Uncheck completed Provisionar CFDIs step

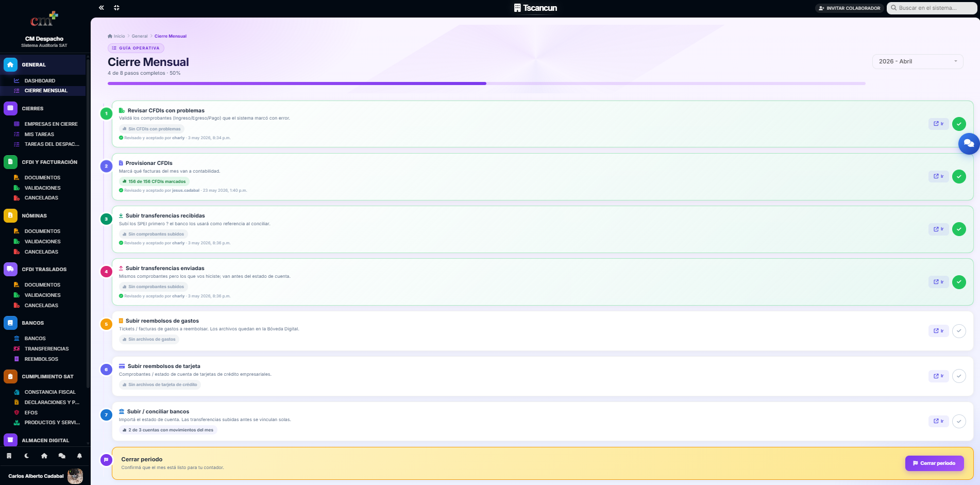tap(959, 176)
